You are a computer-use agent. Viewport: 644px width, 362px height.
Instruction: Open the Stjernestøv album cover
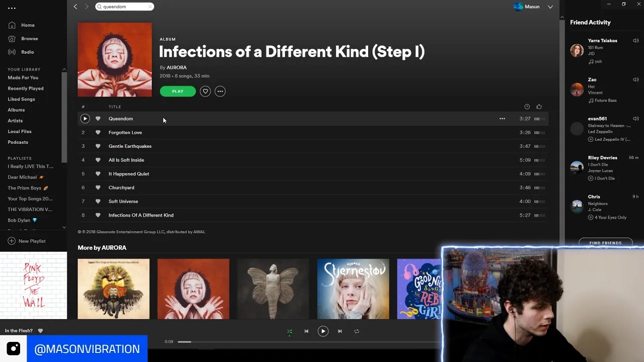tap(353, 289)
